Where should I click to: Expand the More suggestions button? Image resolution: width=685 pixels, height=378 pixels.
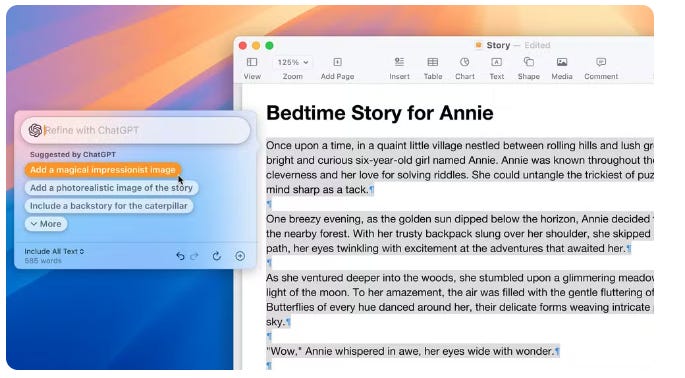46,224
